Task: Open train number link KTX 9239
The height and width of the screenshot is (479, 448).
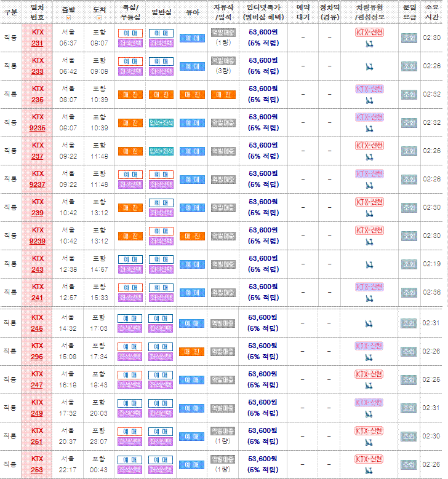Action: tap(38, 241)
